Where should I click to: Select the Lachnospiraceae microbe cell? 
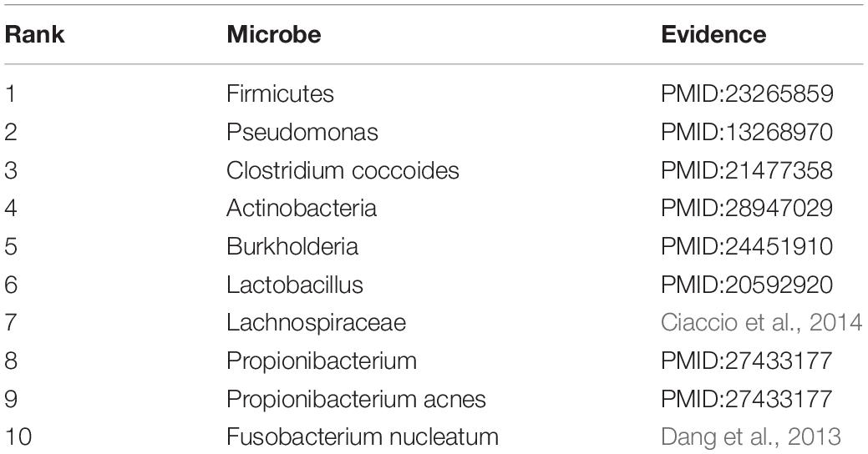coord(316,322)
